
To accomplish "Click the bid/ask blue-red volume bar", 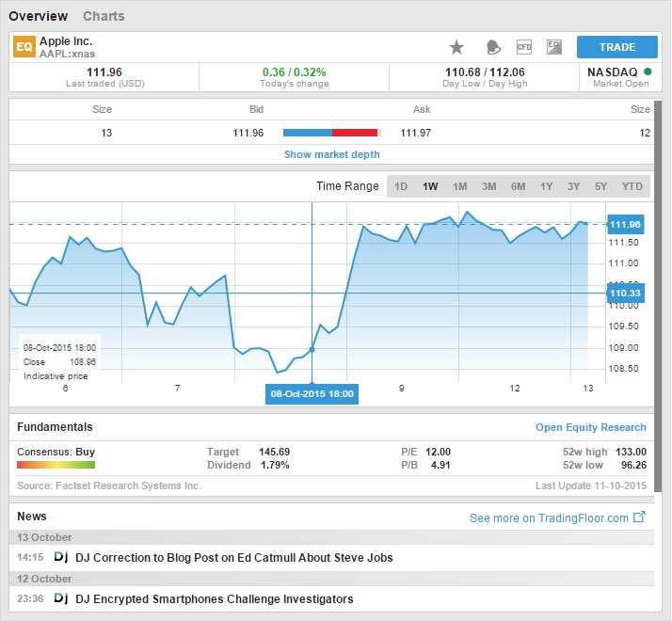I will coord(331,133).
